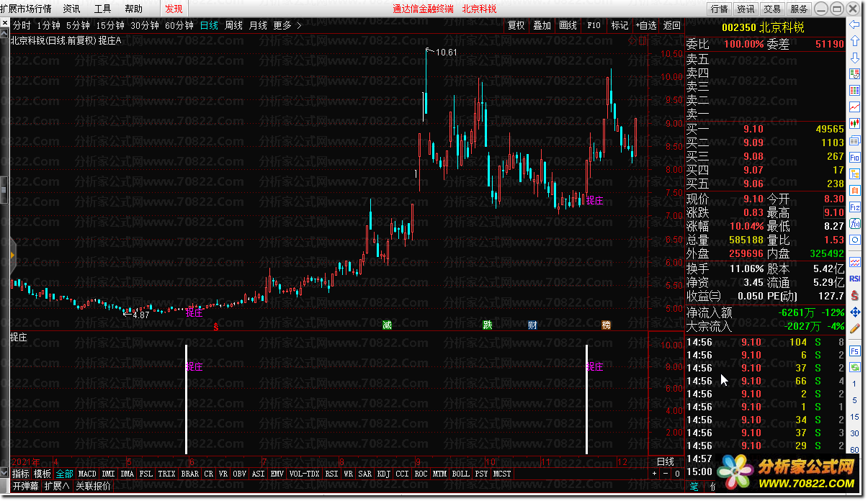Click the 财 info marker on chart
This screenshot has height=501, width=868.
click(532, 325)
